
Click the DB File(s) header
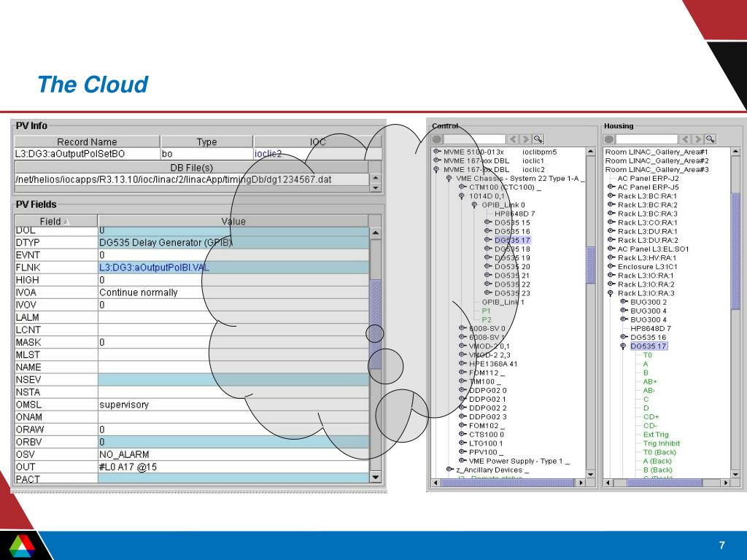(192, 168)
